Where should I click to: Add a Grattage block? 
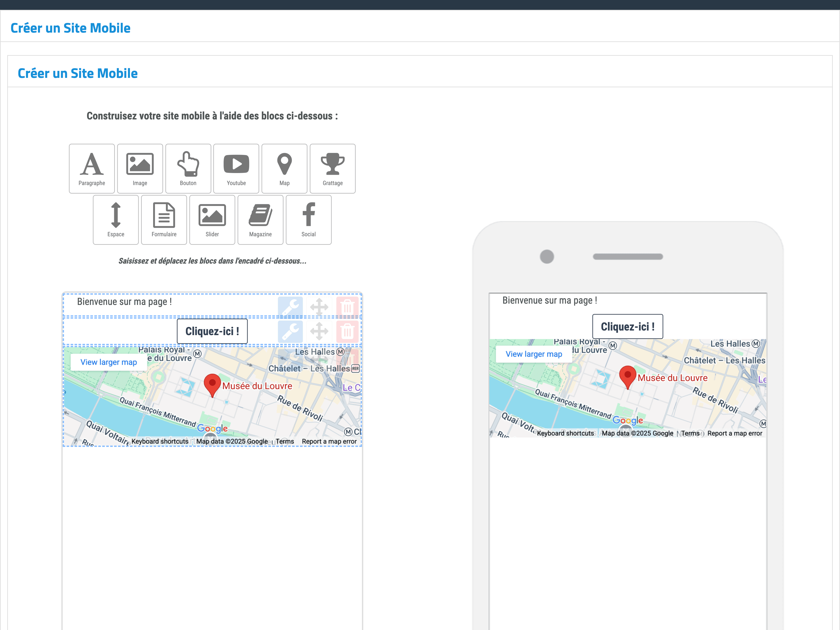pos(332,168)
